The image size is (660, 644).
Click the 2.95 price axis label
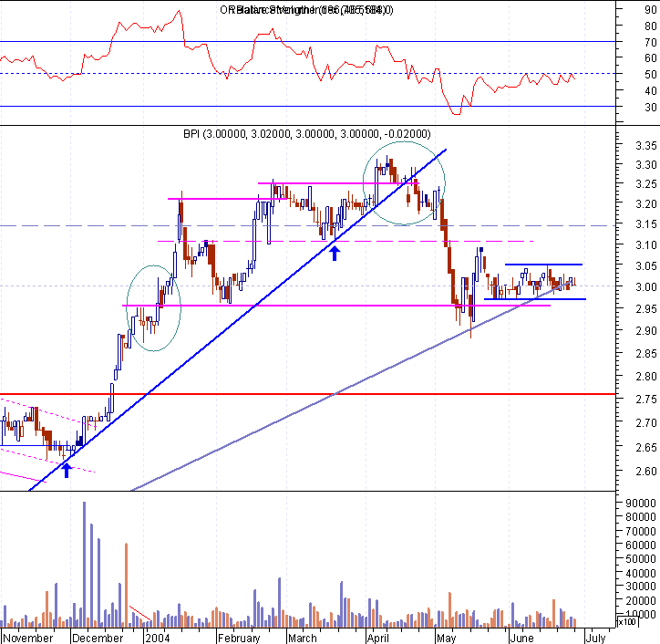(x=646, y=308)
